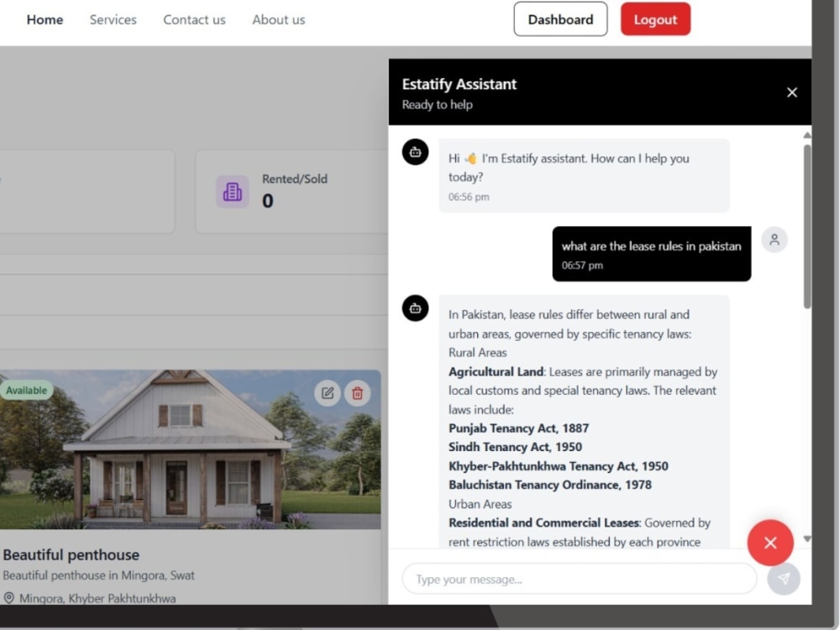This screenshot has height=630, width=840.
Task: Go to the Services page
Action: coord(113,20)
